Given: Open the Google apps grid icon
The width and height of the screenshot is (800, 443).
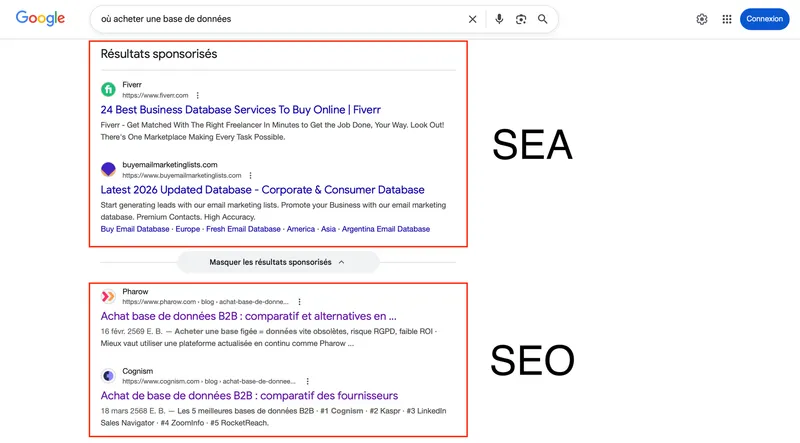Looking at the screenshot, I should (x=727, y=19).
